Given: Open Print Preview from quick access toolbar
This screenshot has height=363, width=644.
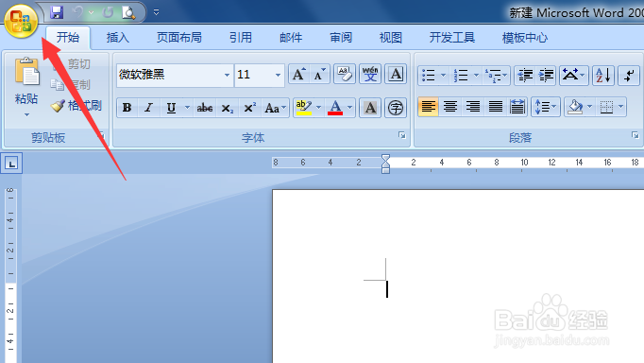Looking at the screenshot, I should 128,12.
